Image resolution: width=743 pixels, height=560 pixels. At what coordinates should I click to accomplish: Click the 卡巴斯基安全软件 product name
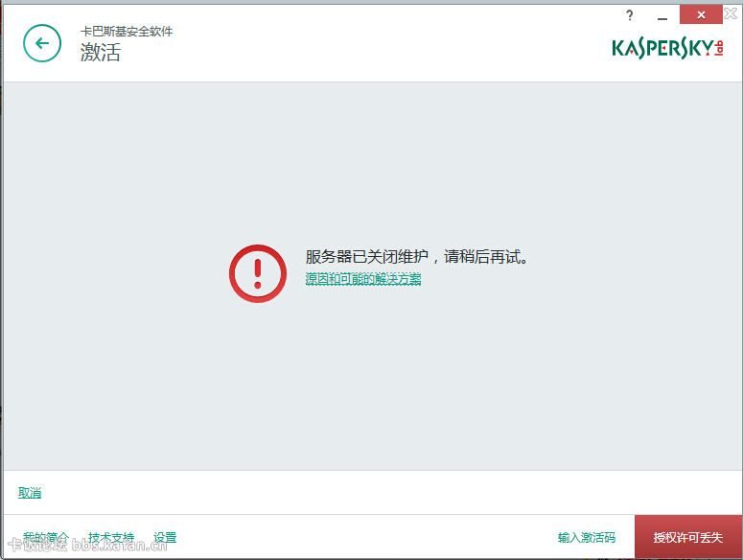tap(127, 32)
